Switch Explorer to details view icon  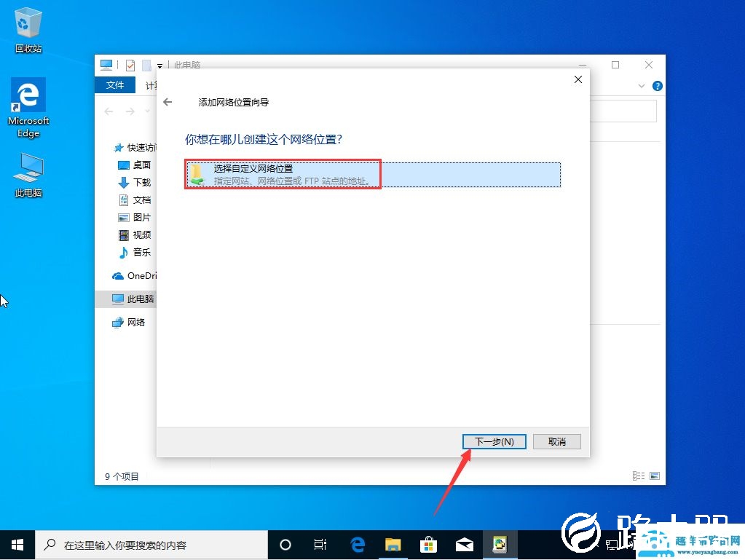click(639, 476)
